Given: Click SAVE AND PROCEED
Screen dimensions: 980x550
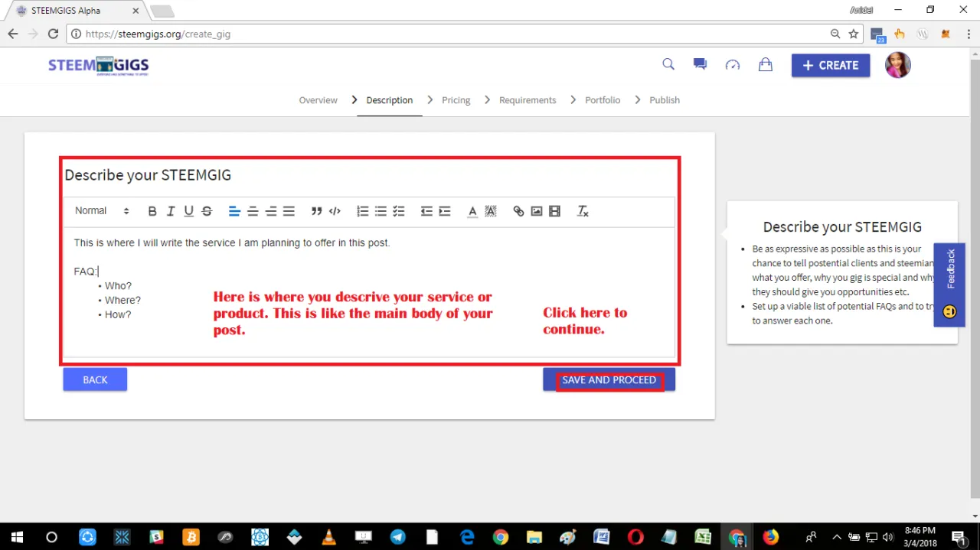Looking at the screenshot, I should click(609, 379).
